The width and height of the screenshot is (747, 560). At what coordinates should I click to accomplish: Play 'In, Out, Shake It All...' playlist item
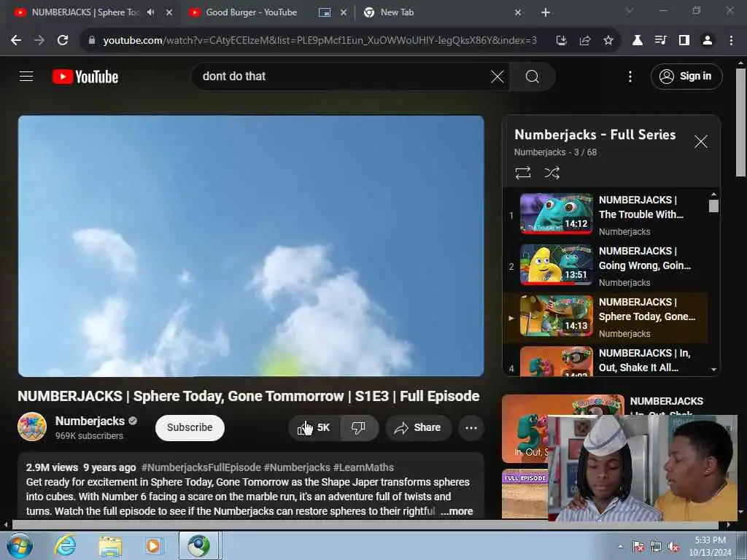point(605,360)
